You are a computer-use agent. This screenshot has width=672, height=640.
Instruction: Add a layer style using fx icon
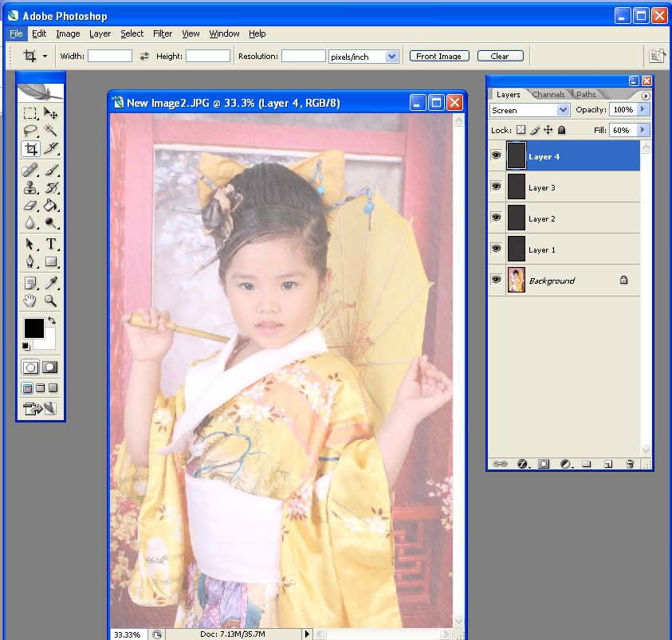click(524, 463)
